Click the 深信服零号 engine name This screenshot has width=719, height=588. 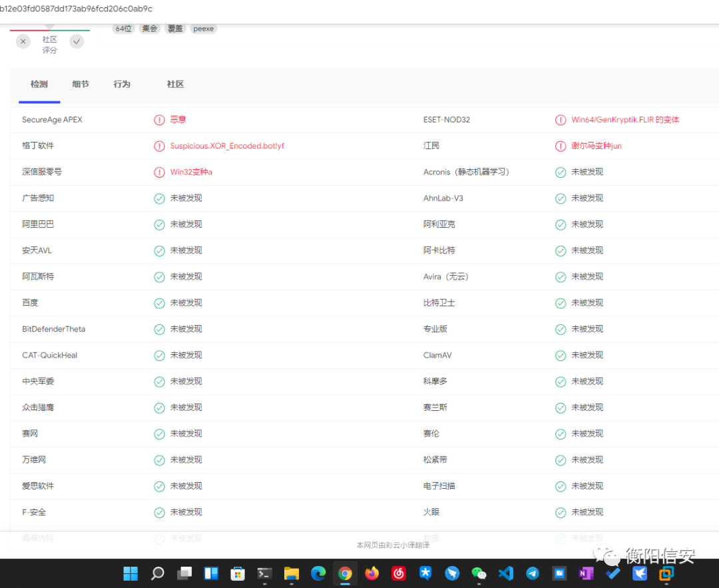point(42,172)
